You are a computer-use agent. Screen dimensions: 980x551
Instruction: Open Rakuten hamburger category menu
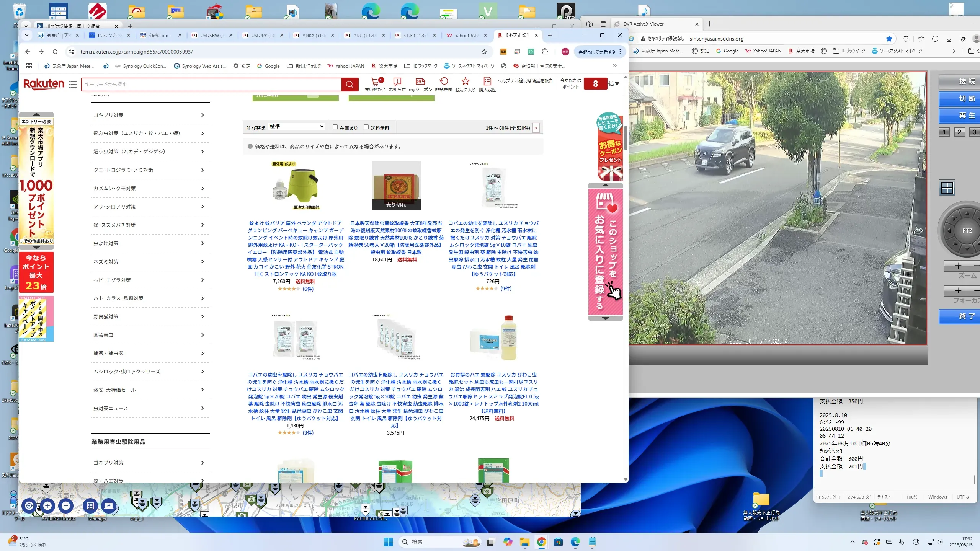tap(73, 84)
